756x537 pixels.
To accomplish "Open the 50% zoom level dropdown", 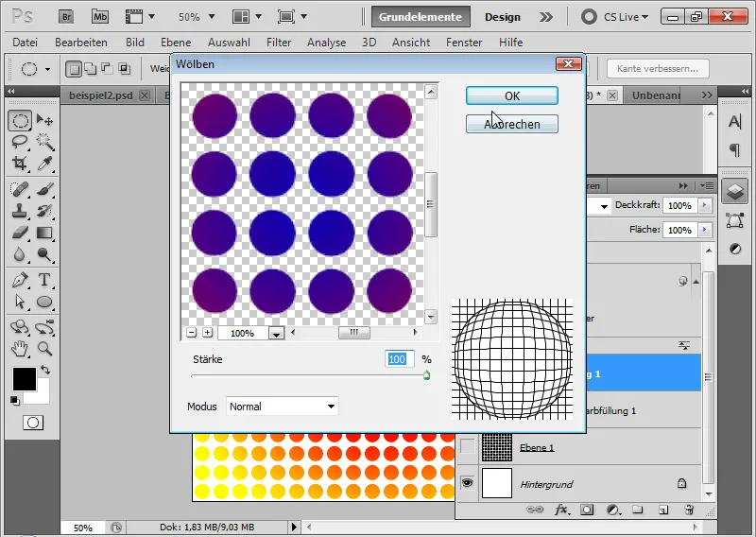I will coord(212,17).
